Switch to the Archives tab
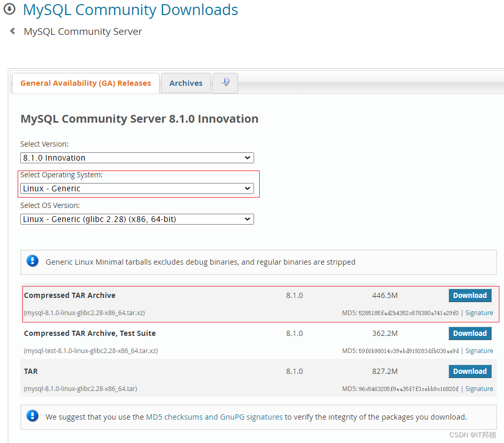504x443 pixels. (x=186, y=83)
